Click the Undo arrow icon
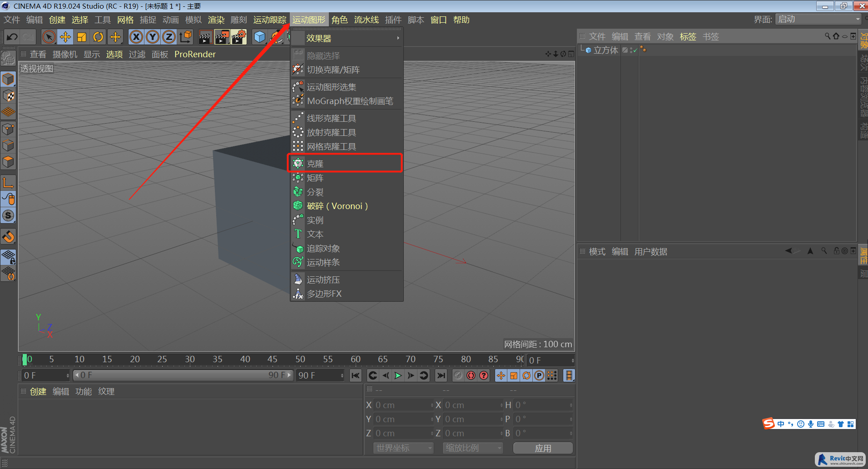The height and width of the screenshot is (469, 868). pos(12,37)
